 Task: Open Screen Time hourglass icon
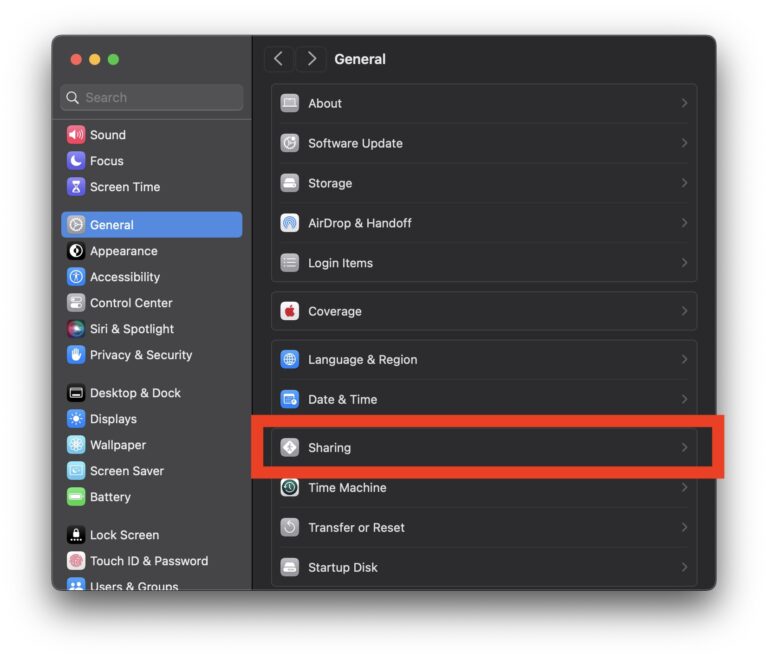coord(76,187)
